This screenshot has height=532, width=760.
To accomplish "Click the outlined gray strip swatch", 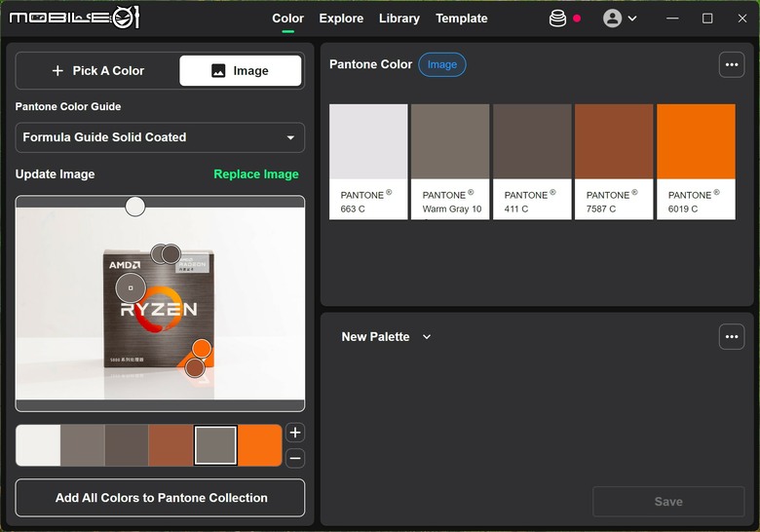I will click(215, 445).
